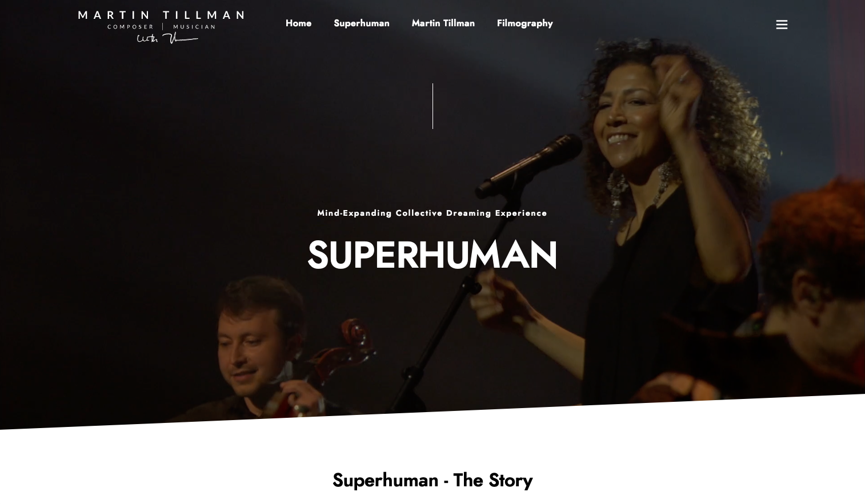Click the word MUSICIAN in the logo tagline
The image size is (865, 504).
[194, 27]
